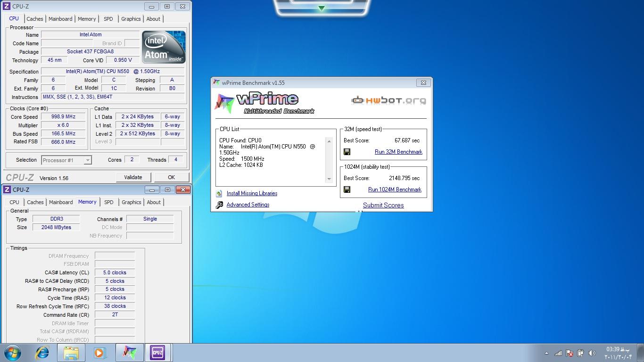644x362 pixels.
Task: Click the save icon for 1024M score
Action: coord(347,189)
